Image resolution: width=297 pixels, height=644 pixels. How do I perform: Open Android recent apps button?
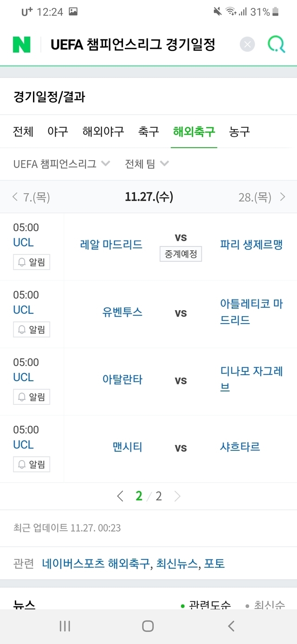pyautogui.click(x=65, y=626)
